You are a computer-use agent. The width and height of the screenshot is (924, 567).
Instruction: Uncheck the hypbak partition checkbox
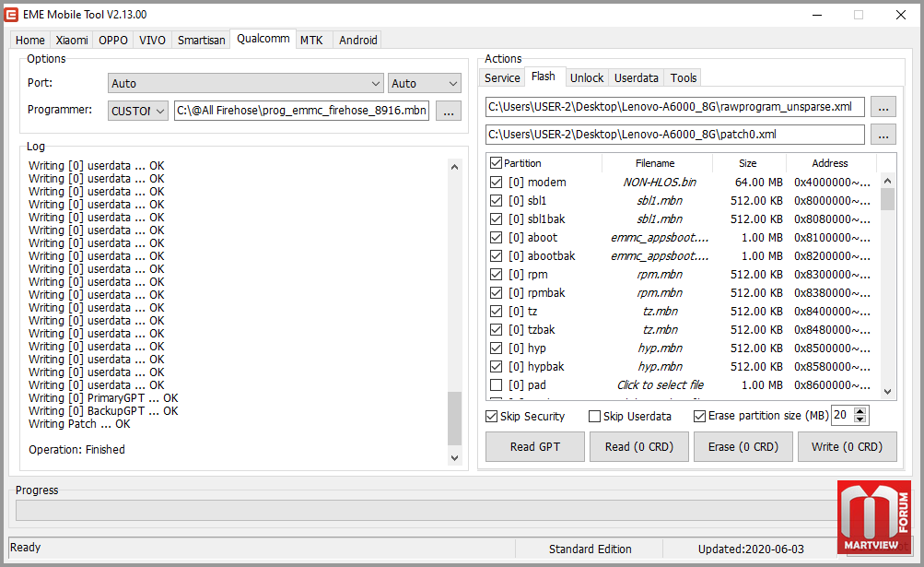(497, 366)
